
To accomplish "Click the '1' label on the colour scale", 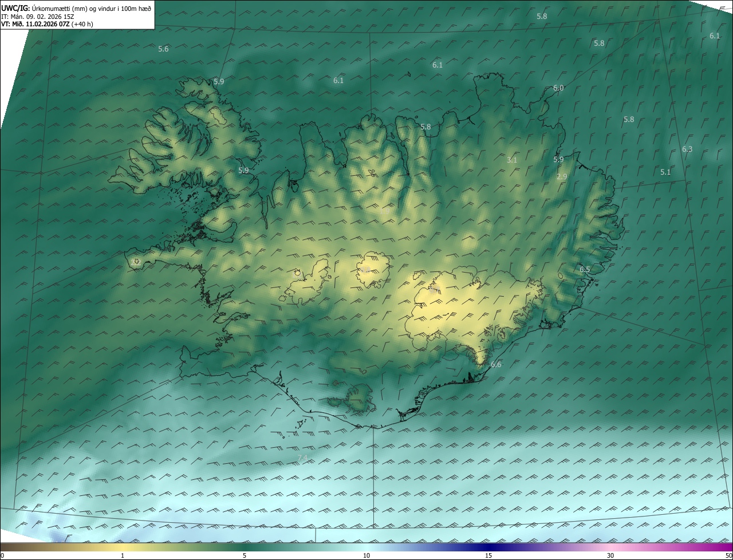I will click(122, 555).
